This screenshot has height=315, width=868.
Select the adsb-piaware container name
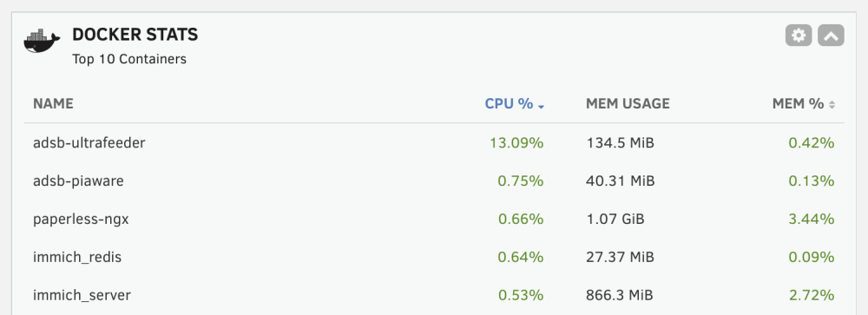tap(78, 181)
